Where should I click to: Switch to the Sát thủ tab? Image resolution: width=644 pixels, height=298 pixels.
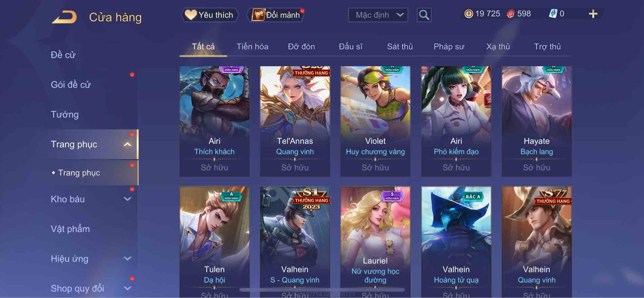(x=400, y=46)
